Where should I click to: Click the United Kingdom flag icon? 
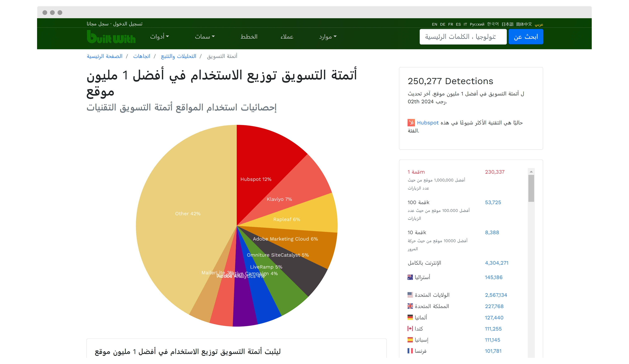pos(410,306)
